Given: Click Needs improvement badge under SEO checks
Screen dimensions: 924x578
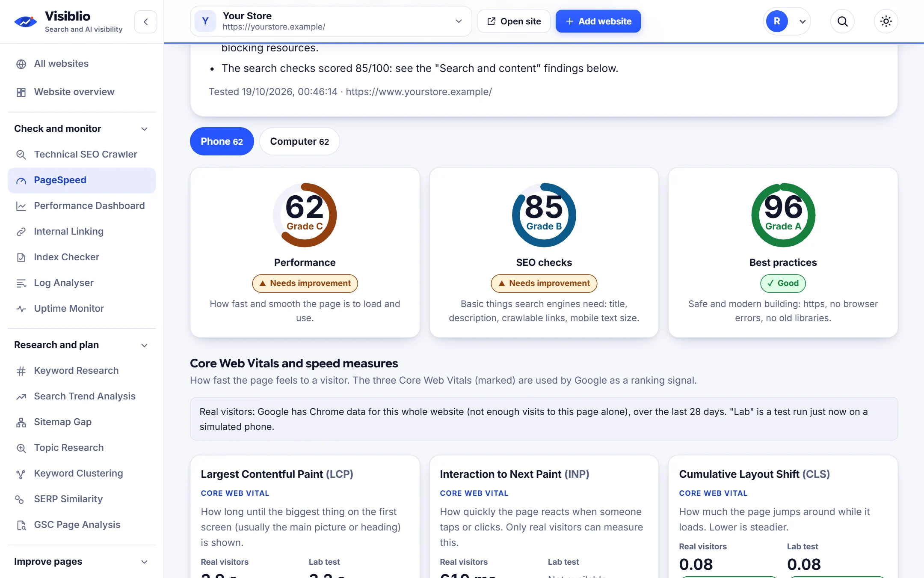Looking at the screenshot, I should point(544,283).
